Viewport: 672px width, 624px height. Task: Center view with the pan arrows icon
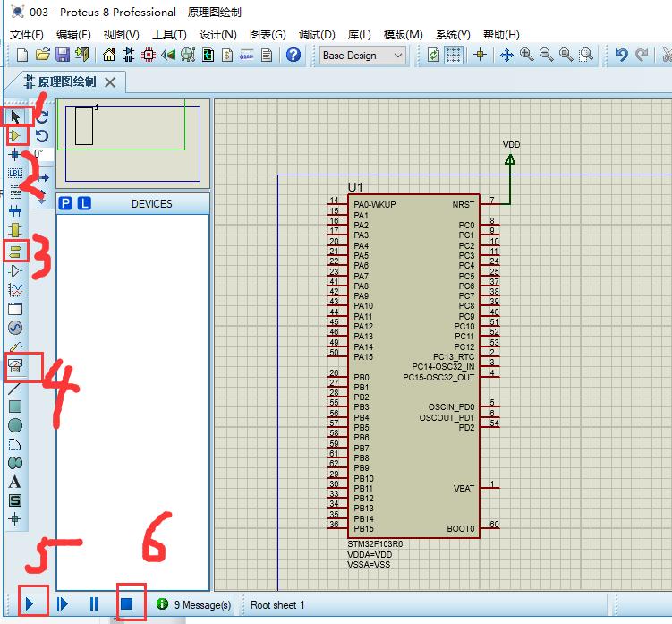click(507, 55)
